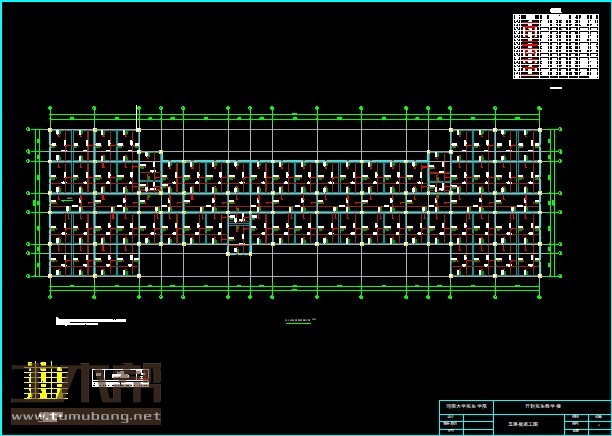Click the note text line at lower left

click(90, 321)
